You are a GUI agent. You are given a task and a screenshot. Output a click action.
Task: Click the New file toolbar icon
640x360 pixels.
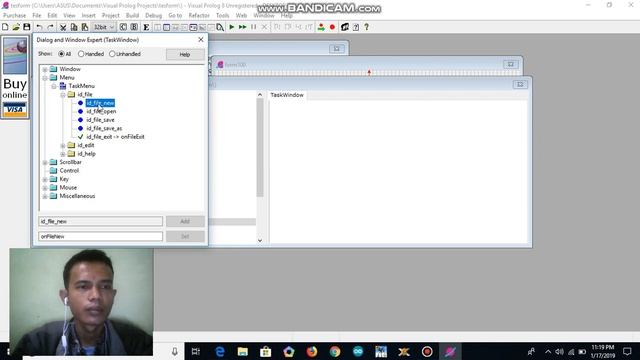click(x=5, y=27)
